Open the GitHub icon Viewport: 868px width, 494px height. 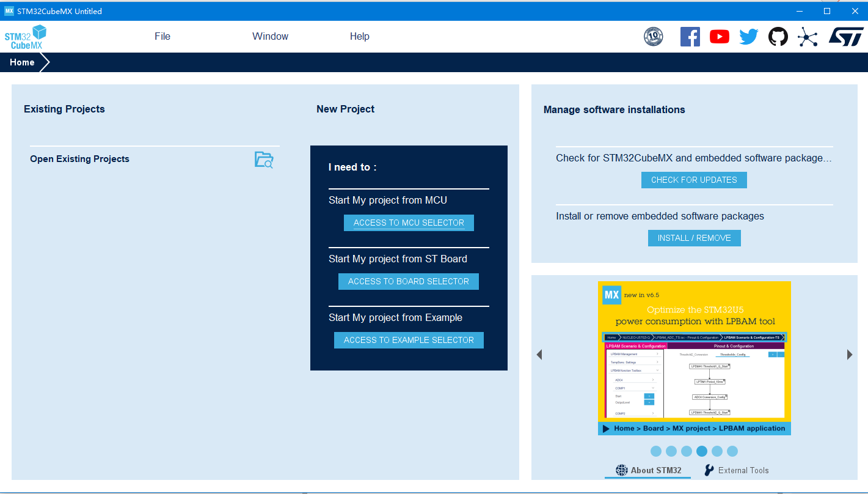click(x=778, y=37)
